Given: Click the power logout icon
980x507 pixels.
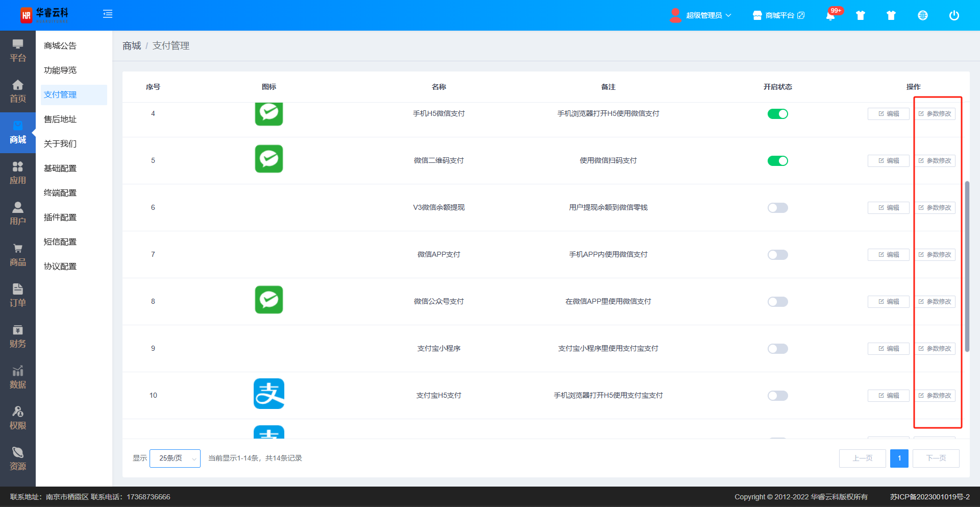Looking at the screenshot, I should point(953,15).
